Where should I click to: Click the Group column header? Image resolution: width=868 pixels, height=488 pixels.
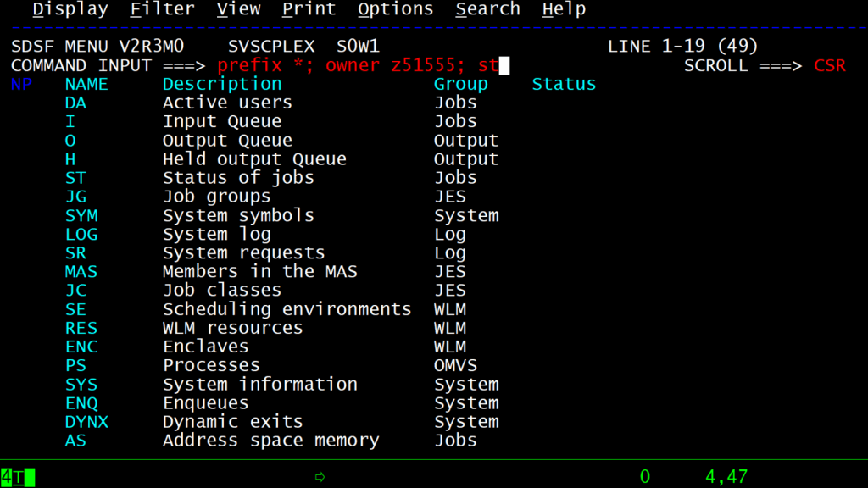pyautogui.click(x=460, y=84)
